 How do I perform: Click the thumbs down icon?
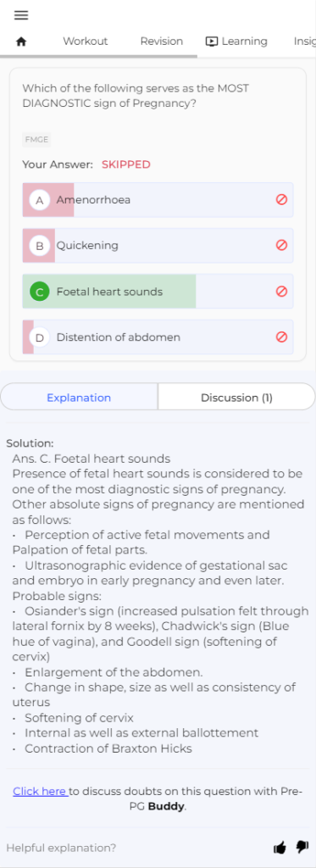[302, 847]
